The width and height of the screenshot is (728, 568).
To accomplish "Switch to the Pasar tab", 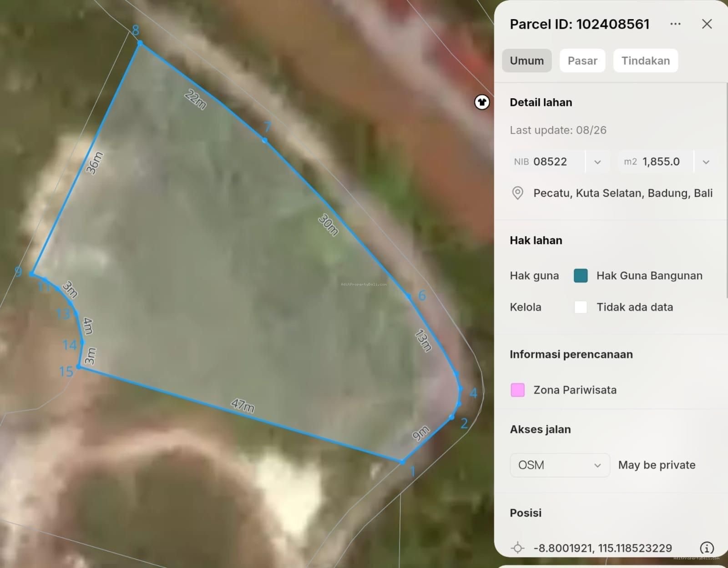I will 582,60.
